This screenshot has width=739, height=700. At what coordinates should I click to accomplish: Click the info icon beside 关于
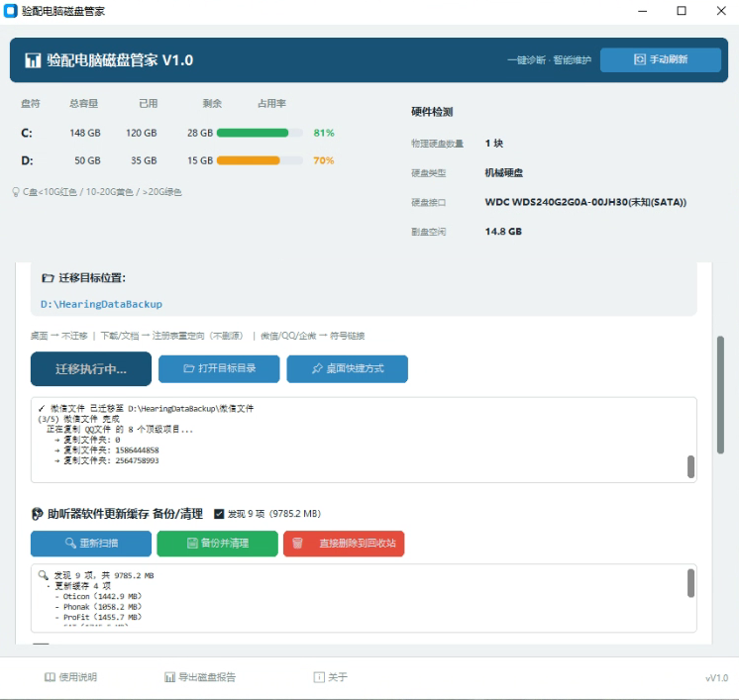point(319,677)
